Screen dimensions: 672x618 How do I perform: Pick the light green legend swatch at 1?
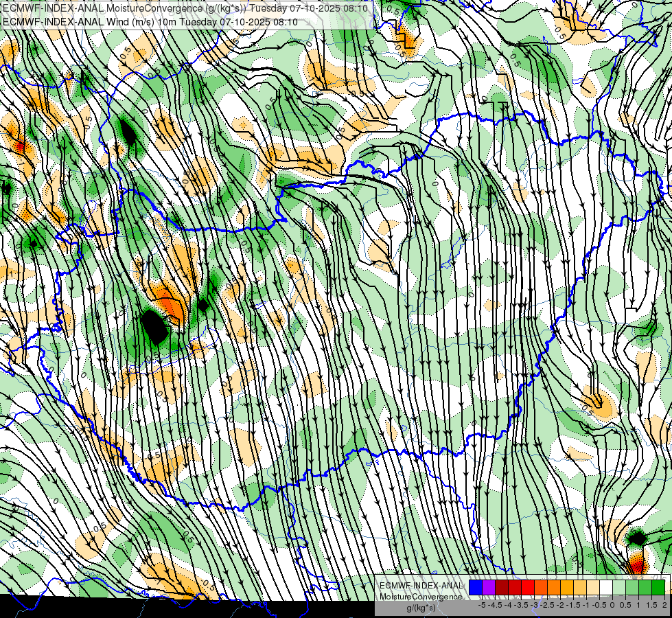tap(632, 587)
